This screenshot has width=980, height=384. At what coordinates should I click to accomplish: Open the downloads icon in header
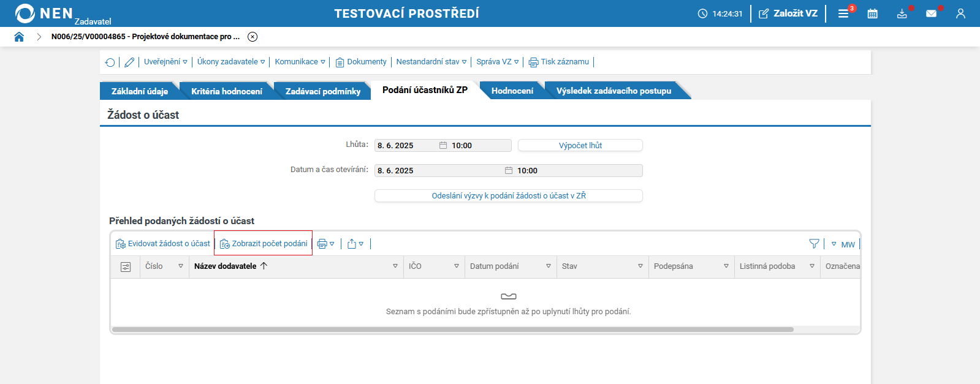[902, 13]
